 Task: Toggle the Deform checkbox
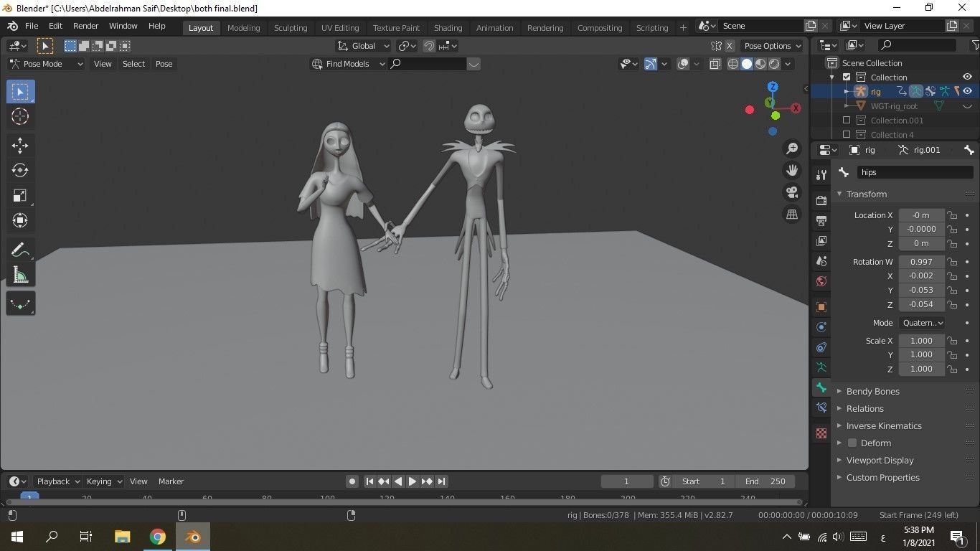click(x=852, y=443)
